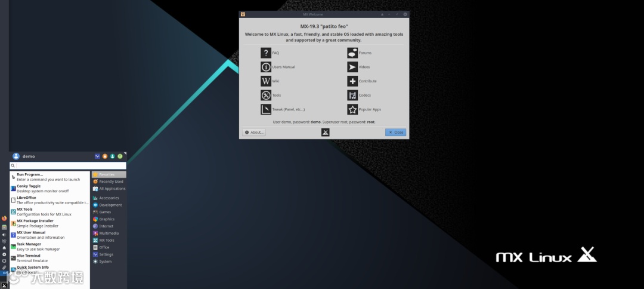Select the Favorites category
The width and height of the screenshot is (644, 289).
pyautogui.click(x=109, y=174)
